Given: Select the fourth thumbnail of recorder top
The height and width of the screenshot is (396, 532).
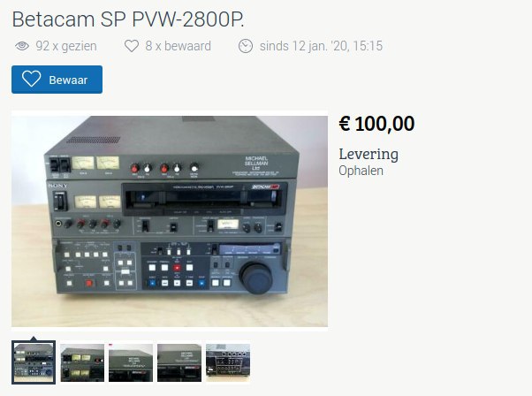Looking at the screenshot, I should pyautogui.click(x=179, y=362).
